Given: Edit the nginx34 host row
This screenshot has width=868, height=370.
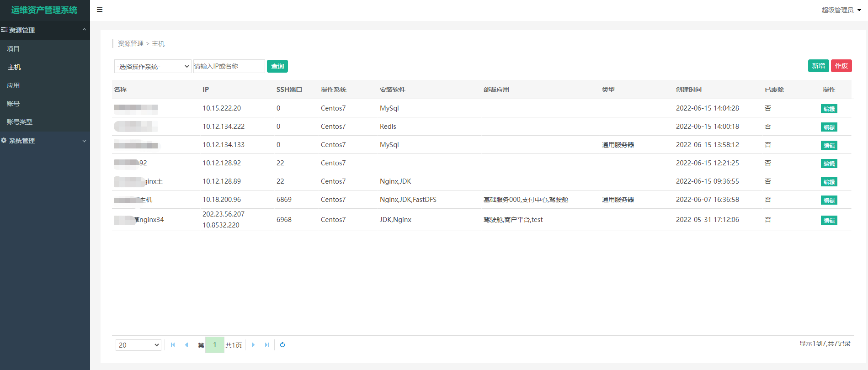Looking at the screenshot, I should tap(829, 220).
